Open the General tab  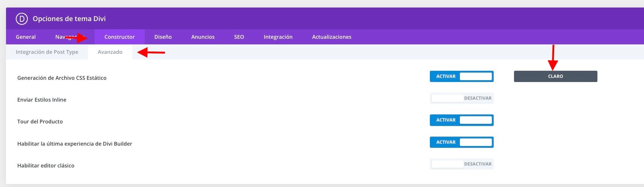coord(26,37)
